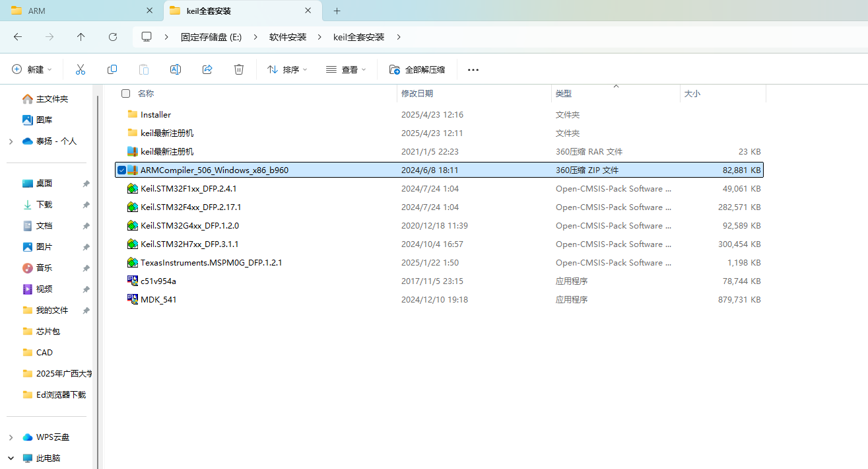Select the Installer folder icon
Viewport: 868px width, 469px height.
(x=132, y=114)
